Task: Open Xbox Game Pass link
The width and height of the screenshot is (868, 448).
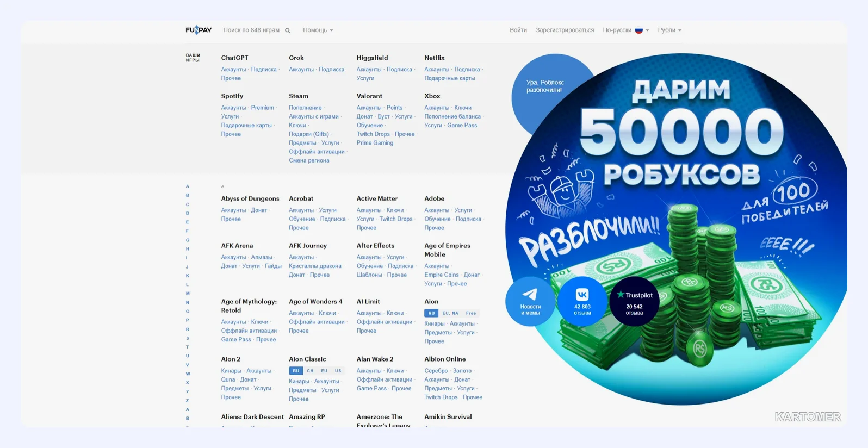Action: tap(462, 125)
